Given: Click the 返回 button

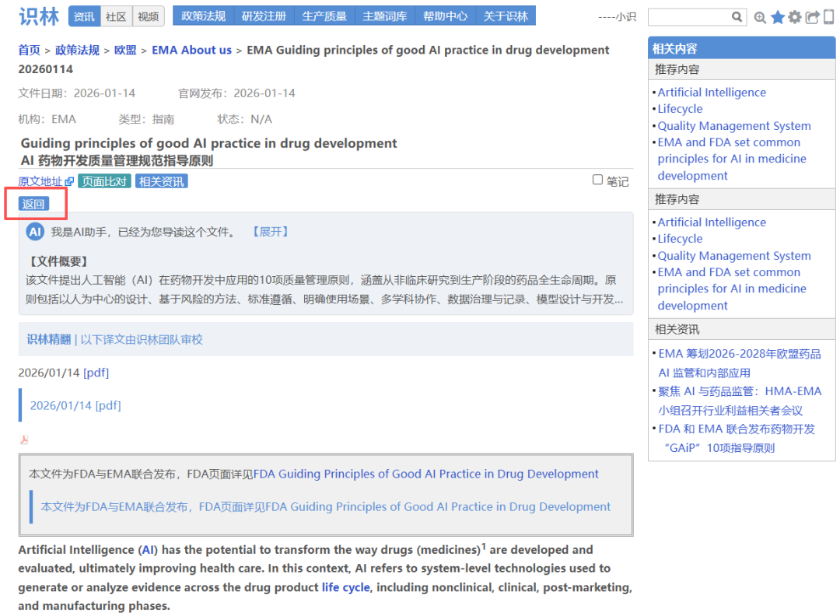Looking at the screenshot, I should [x=33, y=204].
